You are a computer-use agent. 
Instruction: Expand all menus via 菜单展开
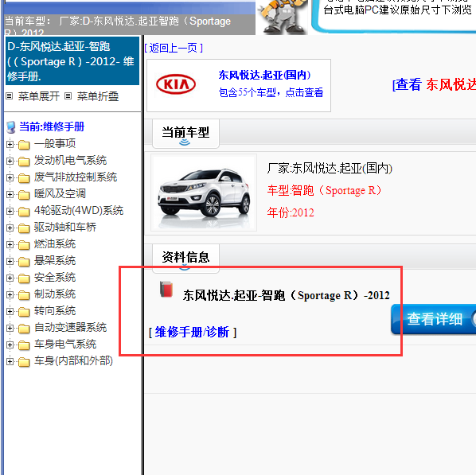pyautogui.click(x=39, y=96)
